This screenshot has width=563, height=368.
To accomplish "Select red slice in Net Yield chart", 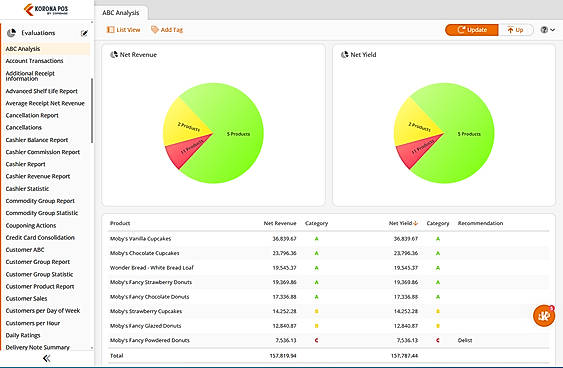I will pyautogui.click(x=419, y=150).
